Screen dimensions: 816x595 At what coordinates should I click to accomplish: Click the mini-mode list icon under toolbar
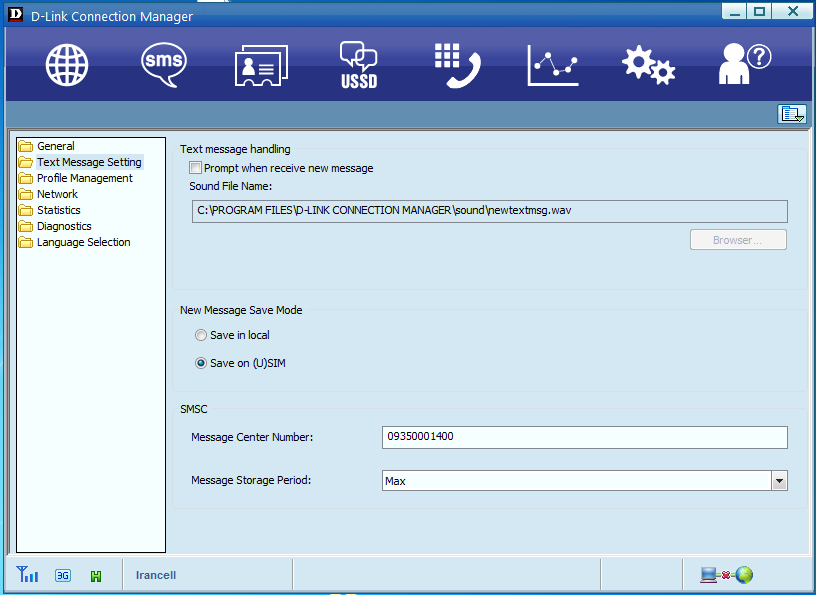tap(792, 113)
